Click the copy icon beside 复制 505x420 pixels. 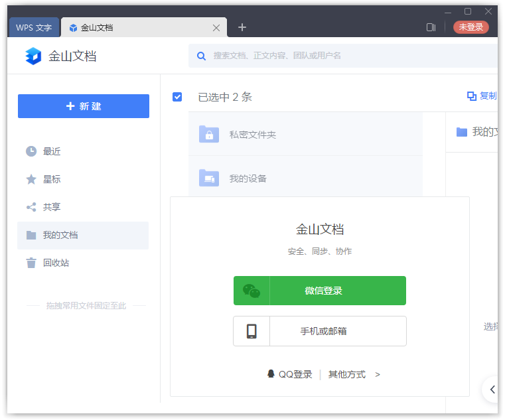click(x=472, y=96)
